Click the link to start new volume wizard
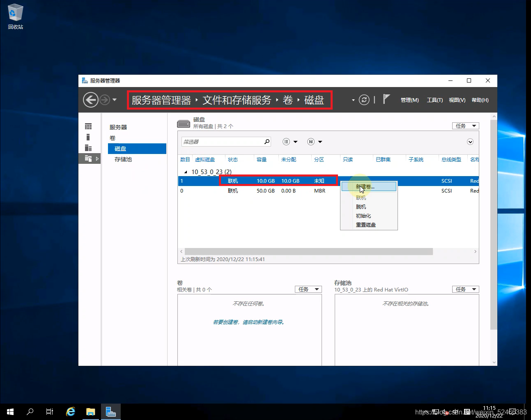 tap(249, 322)
